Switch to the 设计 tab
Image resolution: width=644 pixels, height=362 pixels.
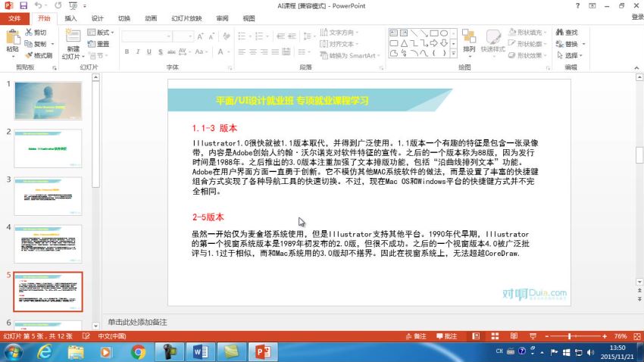coord(97,18)
